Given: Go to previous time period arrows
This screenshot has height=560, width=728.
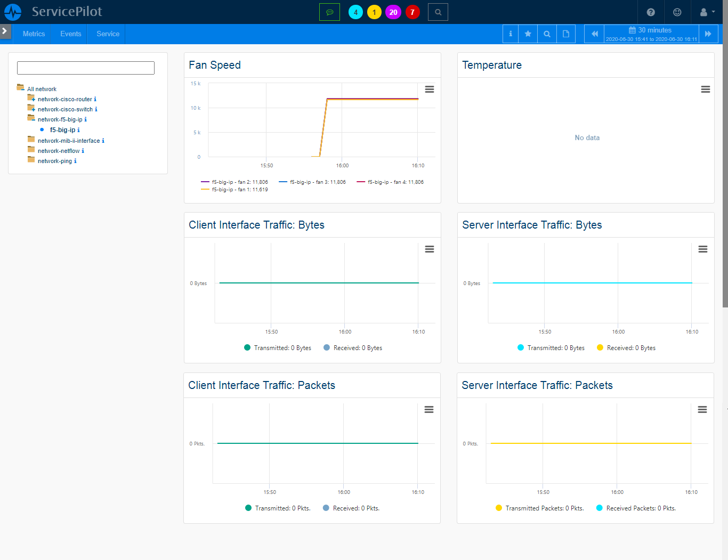Looking at the screenshot, I should (x=594, y=34).
